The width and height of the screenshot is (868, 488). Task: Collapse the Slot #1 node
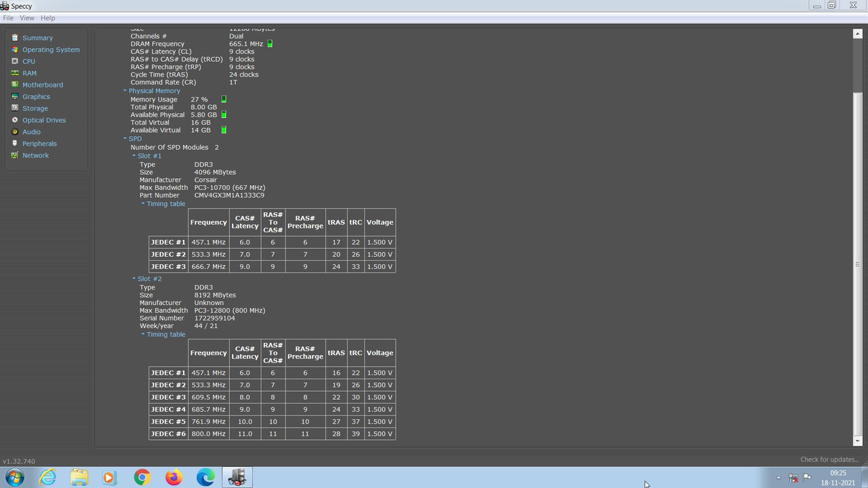[134, 156]
